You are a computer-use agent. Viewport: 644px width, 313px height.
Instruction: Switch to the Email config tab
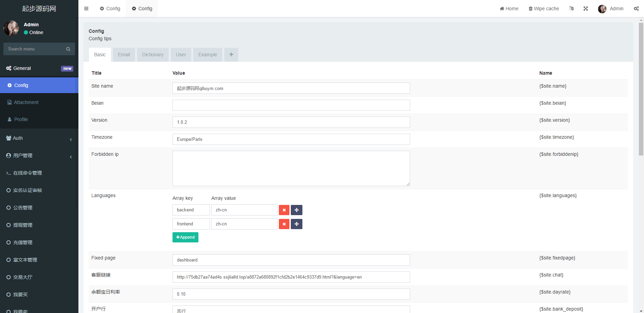pyautogui.click(x=124, y=55)
